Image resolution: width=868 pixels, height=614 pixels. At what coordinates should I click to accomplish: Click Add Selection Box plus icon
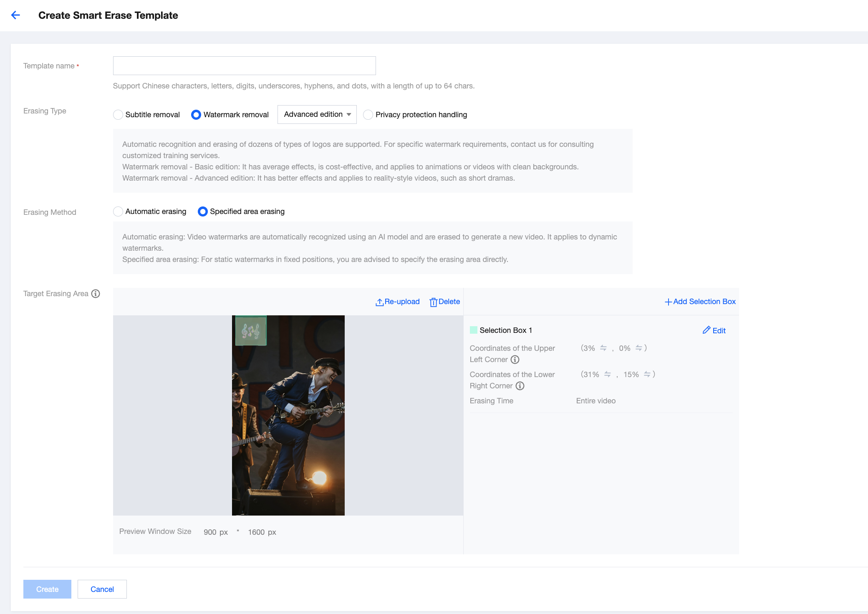pyautogui.click(x=668, y=302)
